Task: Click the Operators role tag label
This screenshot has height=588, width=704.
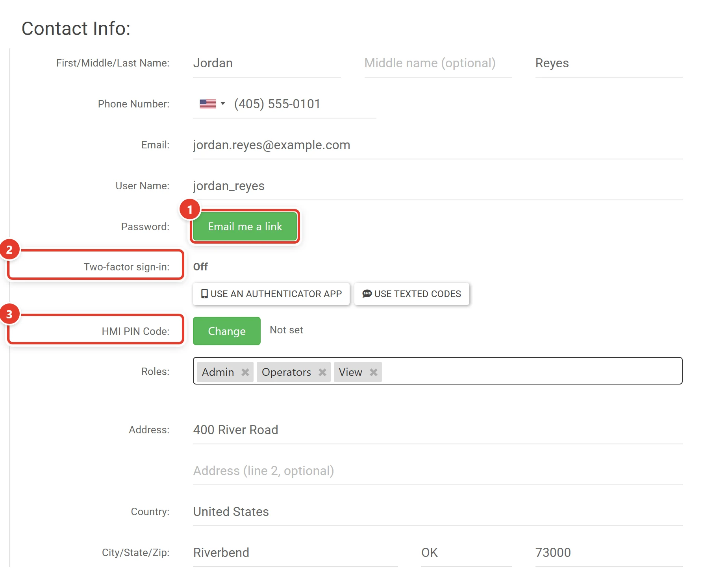Action: 287,372
